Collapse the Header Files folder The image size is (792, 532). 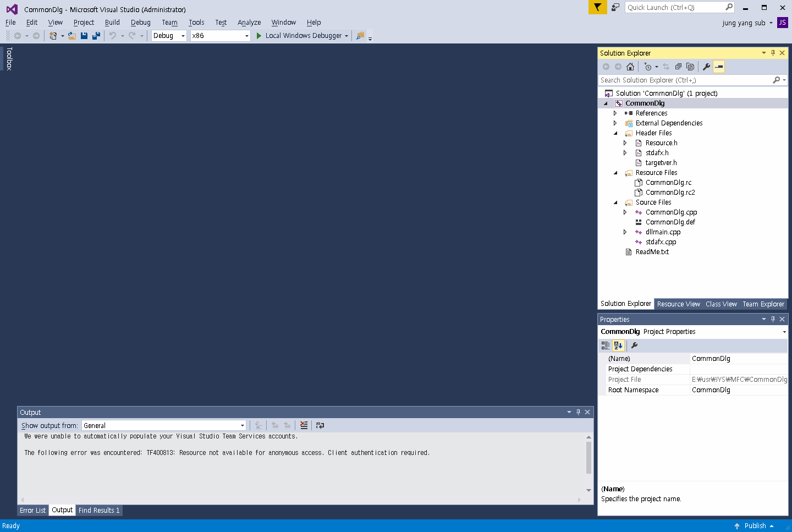point(615,133)
